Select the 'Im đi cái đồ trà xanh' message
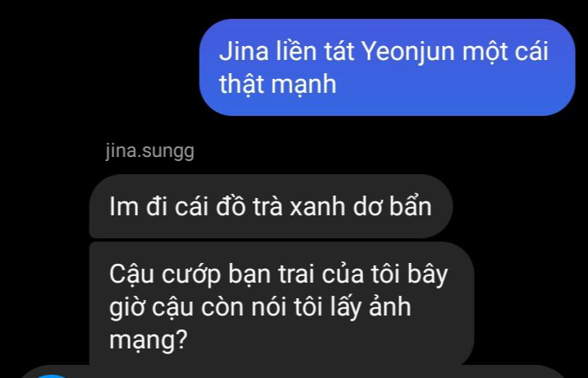The width and height of the screenshot is (588, 378). (x=271, y=206)
